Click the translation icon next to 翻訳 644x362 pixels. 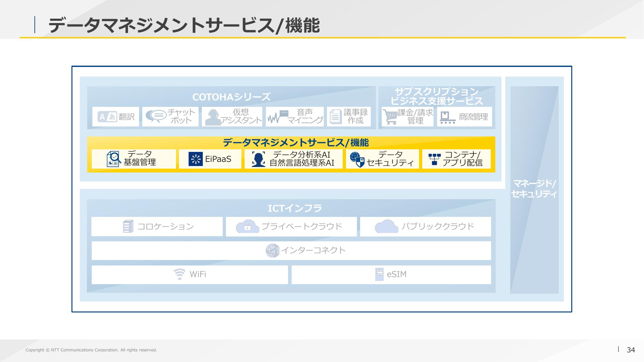click(107, 116)
